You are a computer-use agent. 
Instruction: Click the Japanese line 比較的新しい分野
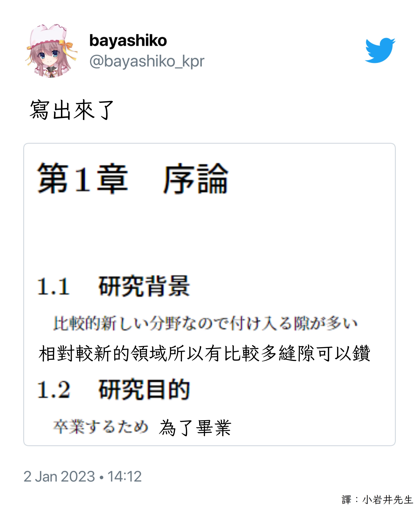tap(205, 323)
